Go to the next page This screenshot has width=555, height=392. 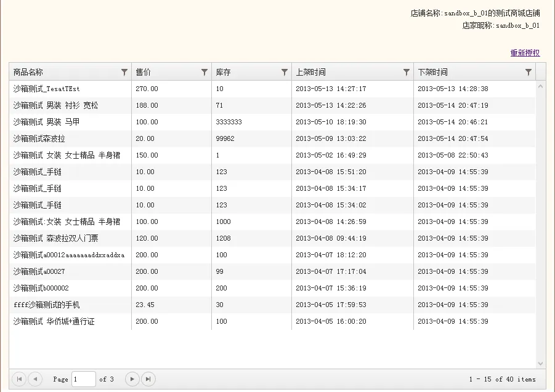132,379
